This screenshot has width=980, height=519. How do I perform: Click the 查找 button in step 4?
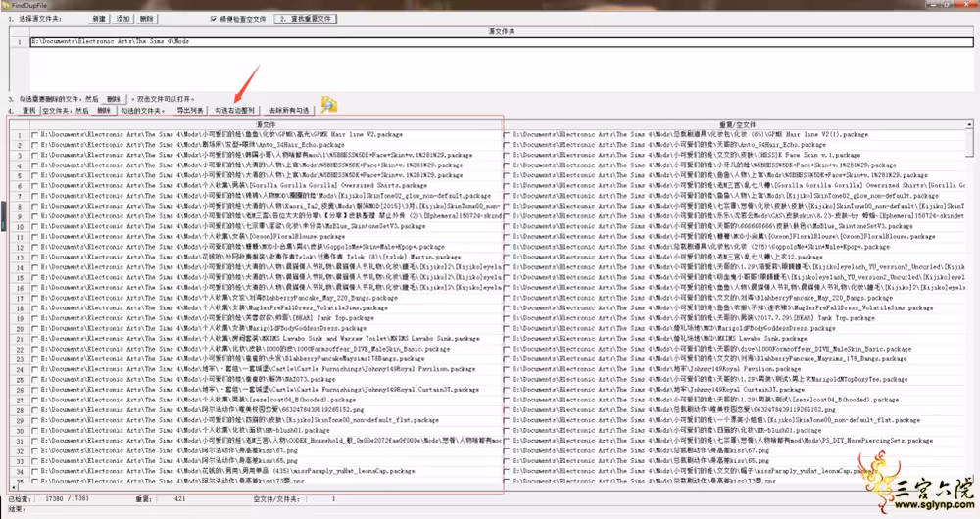[28, 111]
